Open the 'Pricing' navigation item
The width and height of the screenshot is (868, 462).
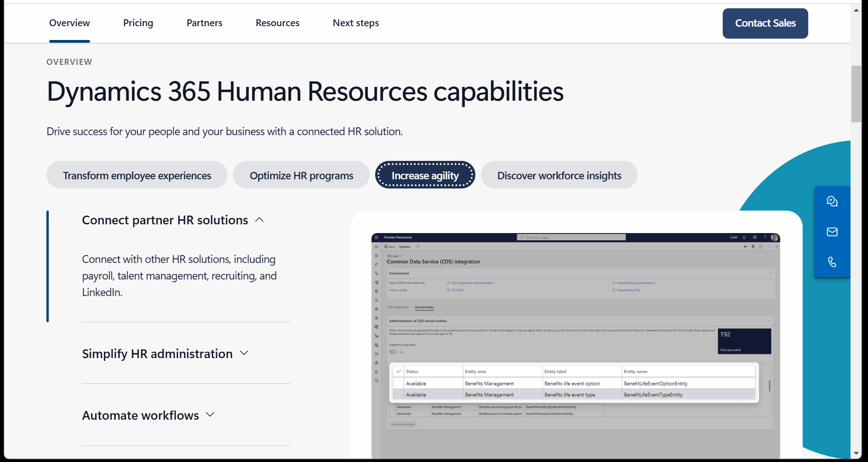coord(138,23)
